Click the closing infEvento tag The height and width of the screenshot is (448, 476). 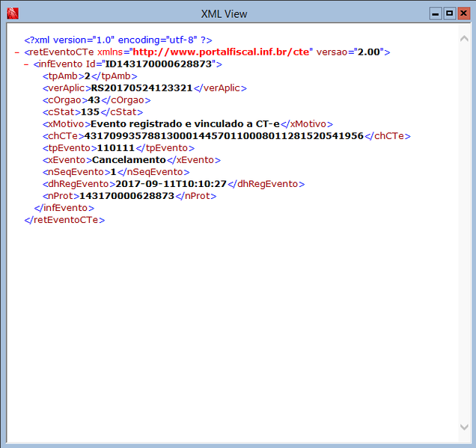[64, 208]
